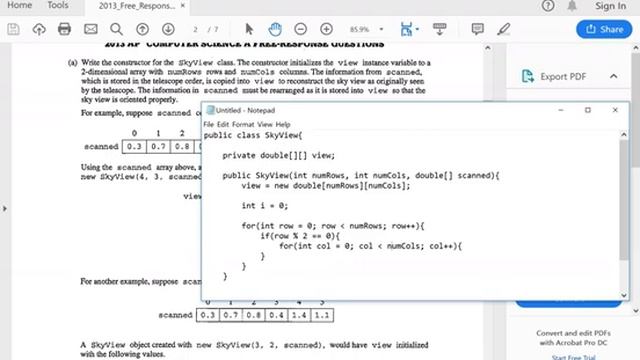The width and height of the screenshot is (640, 360).
Task: Switch to the Tools tab
Action: click(58, 5)
